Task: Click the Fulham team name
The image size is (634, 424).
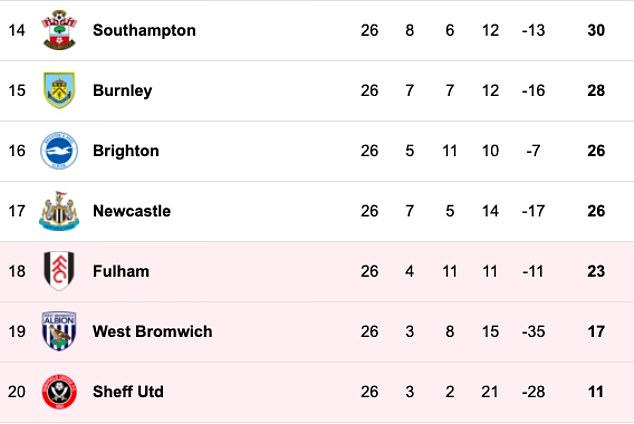Action: [121, 271]
